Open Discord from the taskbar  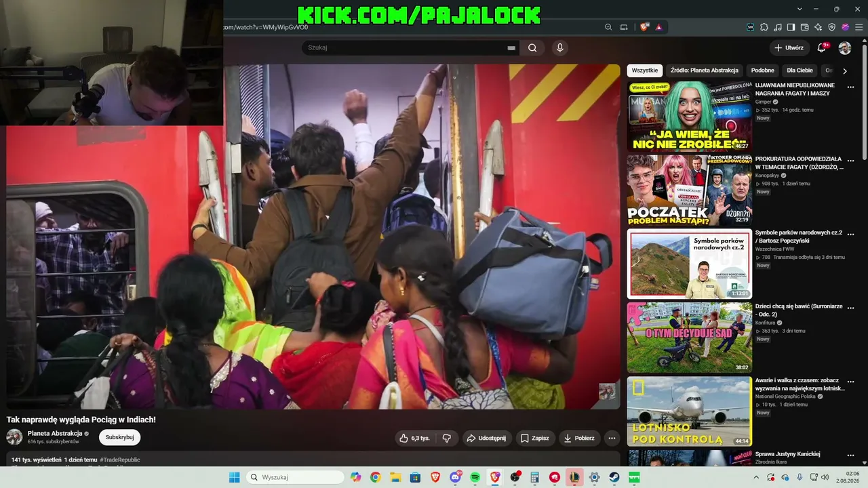point(455,477)
